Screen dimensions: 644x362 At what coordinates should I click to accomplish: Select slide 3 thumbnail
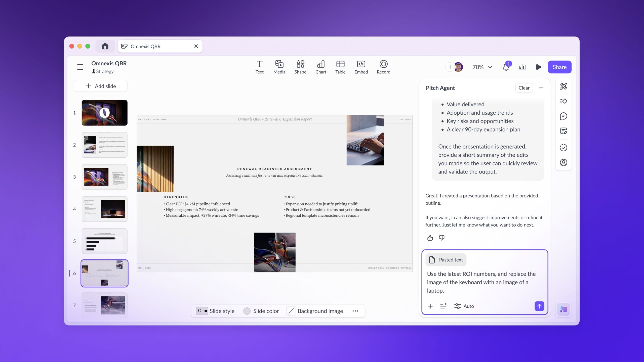tap(104, 177)
